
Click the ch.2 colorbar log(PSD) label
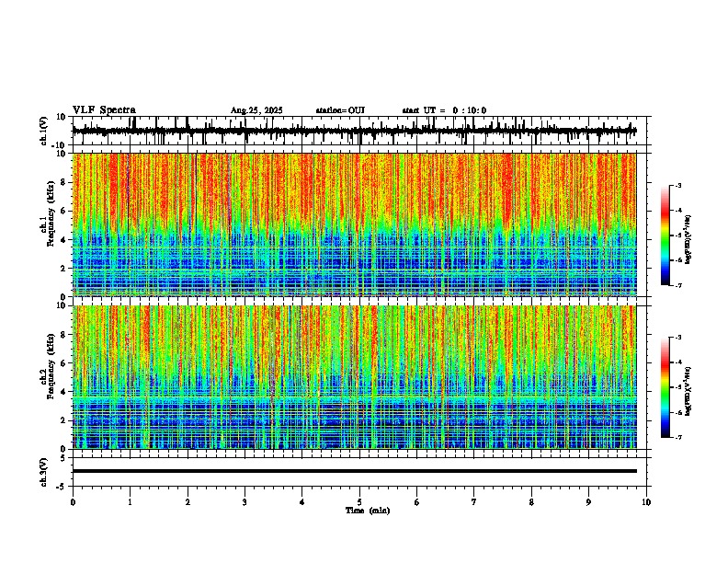(x=688, y=392)
